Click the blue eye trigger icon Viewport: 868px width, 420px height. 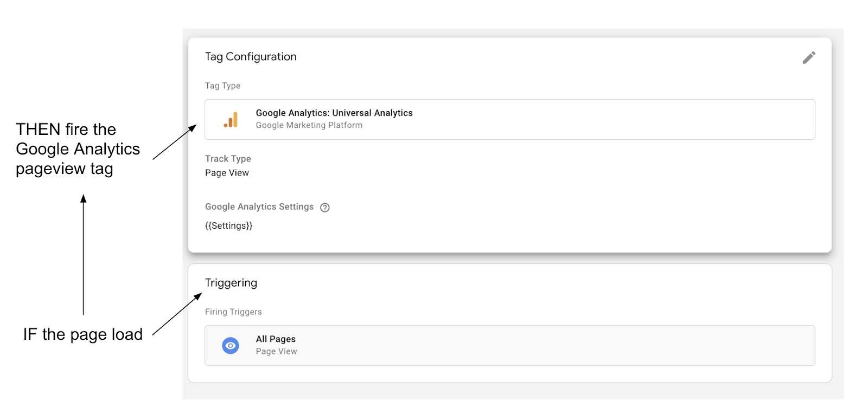click(231, 345)
